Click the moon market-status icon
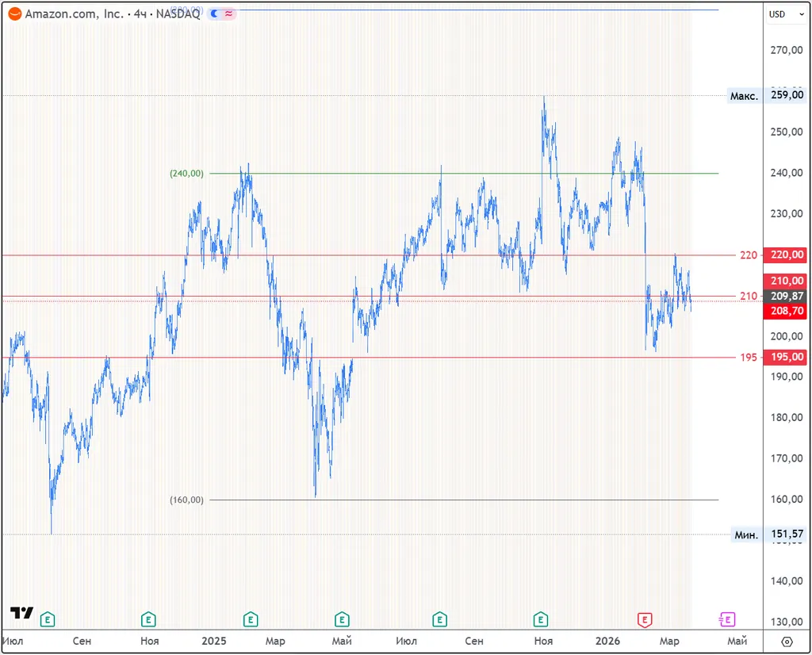 coord(215,13)
